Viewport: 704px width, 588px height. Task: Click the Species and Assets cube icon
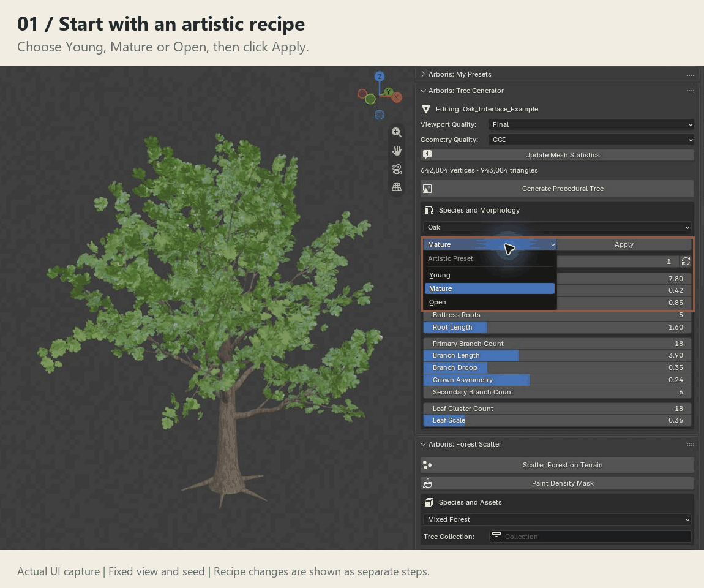point(429,502)
